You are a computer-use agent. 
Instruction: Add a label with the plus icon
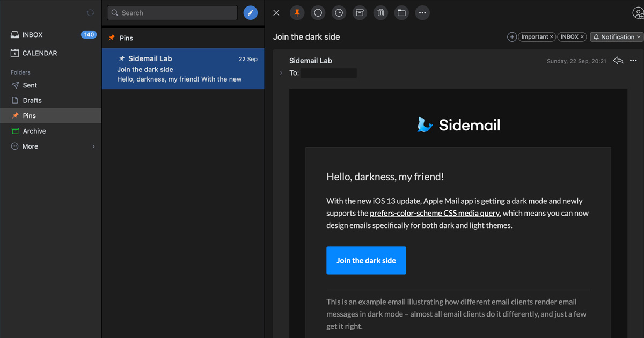click(512, 37)
